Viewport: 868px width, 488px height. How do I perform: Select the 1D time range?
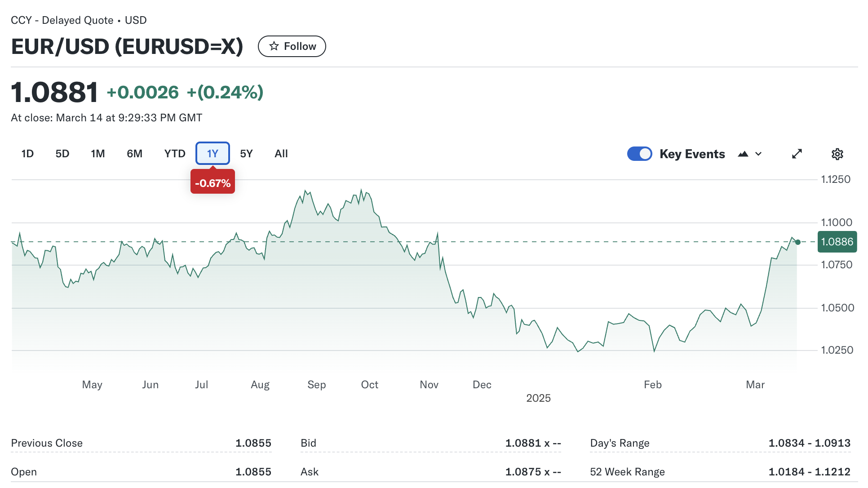click(27, 154)
